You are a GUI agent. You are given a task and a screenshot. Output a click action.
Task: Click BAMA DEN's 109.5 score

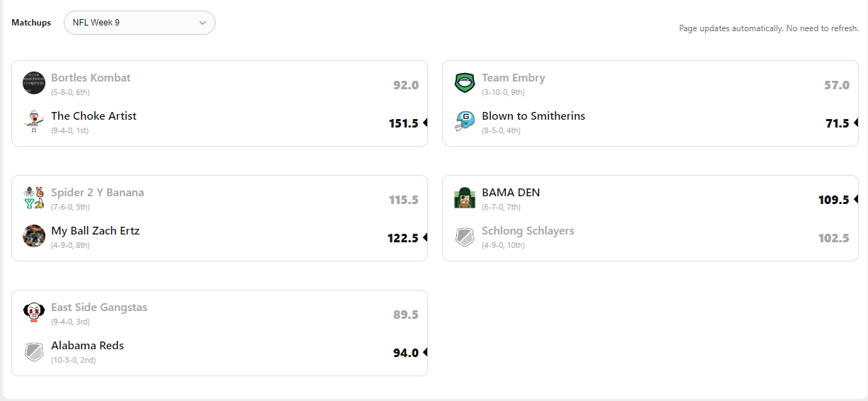(833, 200)
